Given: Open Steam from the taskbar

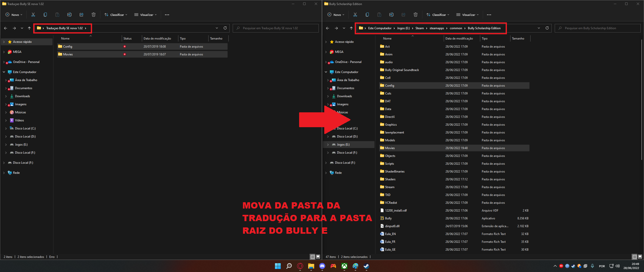Looking at the screenshot, I should [366, 266].
